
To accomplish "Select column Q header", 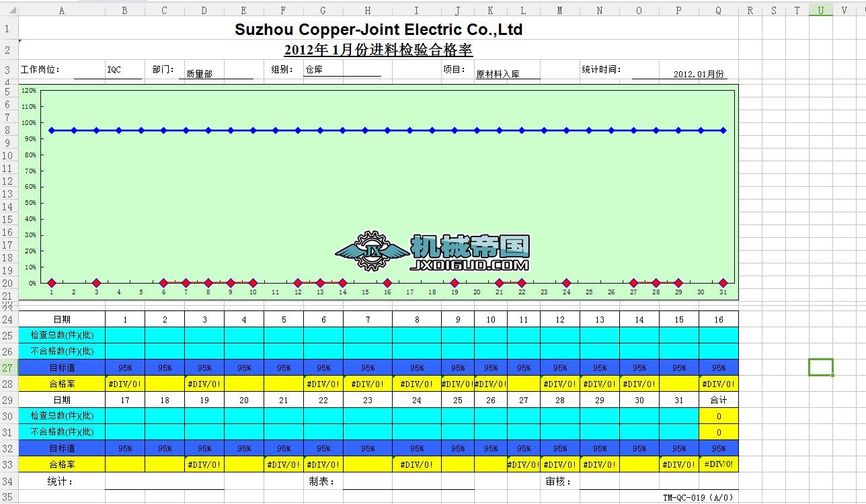I will pyautogui.click(x=719, y=10).
